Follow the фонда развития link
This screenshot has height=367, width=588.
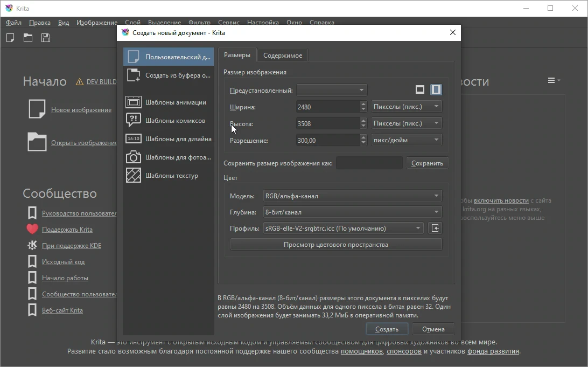493,351
